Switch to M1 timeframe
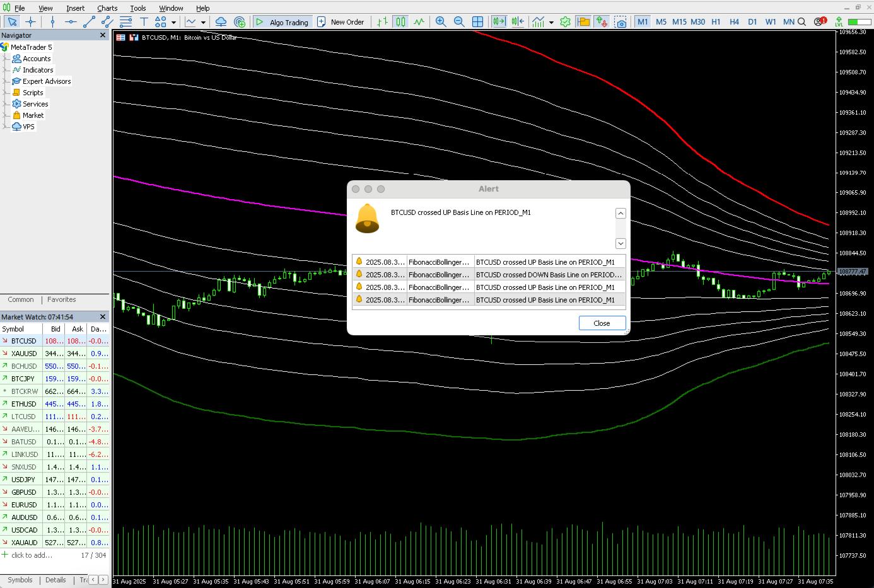This screenshot has width=874, height=588. point(643,22)
